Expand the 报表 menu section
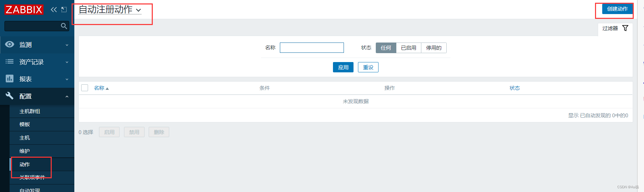644x192 pixels. click(x=37, y=79)
